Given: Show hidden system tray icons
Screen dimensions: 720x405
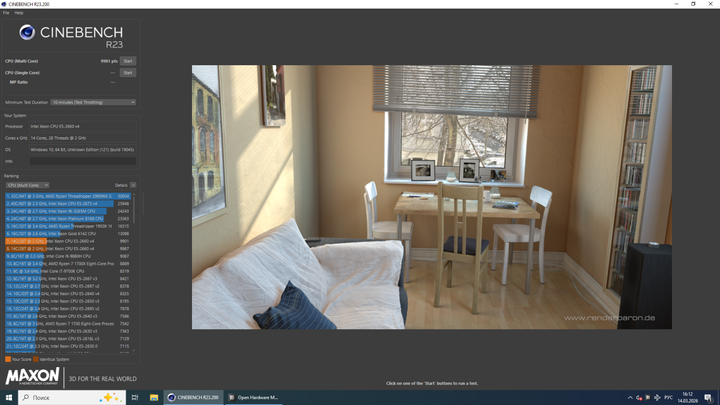Looking at the screenshot, I should point(630,398).
